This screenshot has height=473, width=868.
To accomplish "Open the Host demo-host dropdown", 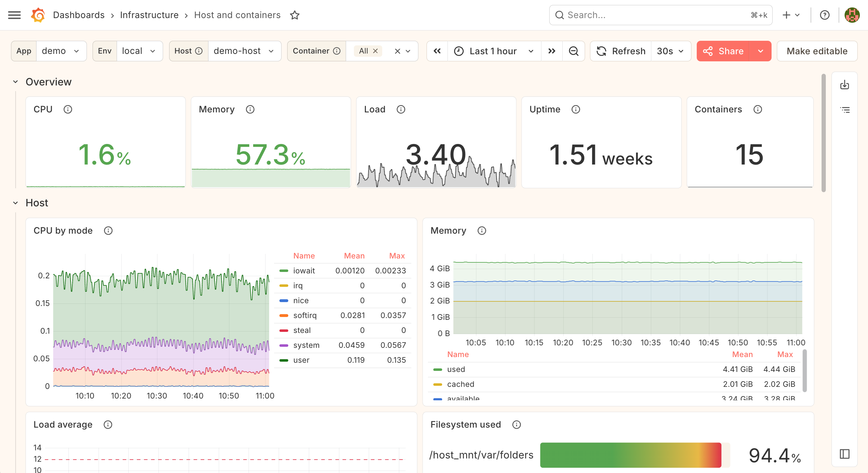I will pyautogui.click(x=245, y=51).
